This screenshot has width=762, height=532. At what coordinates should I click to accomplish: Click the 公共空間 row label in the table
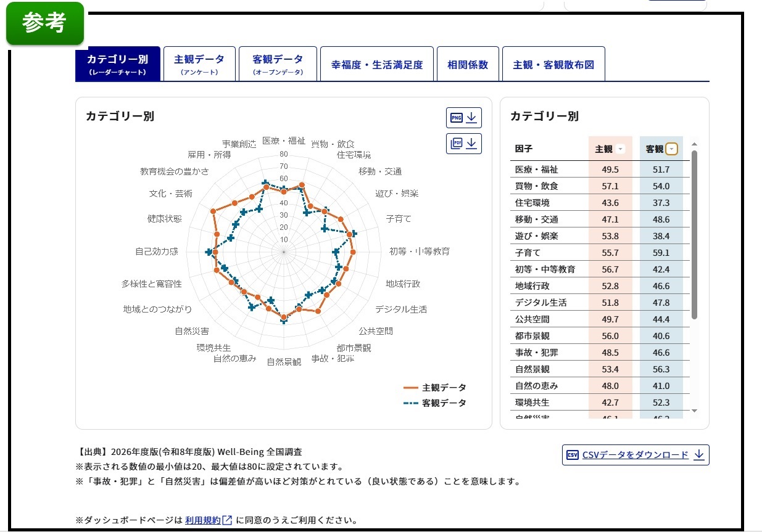(532, 319)
